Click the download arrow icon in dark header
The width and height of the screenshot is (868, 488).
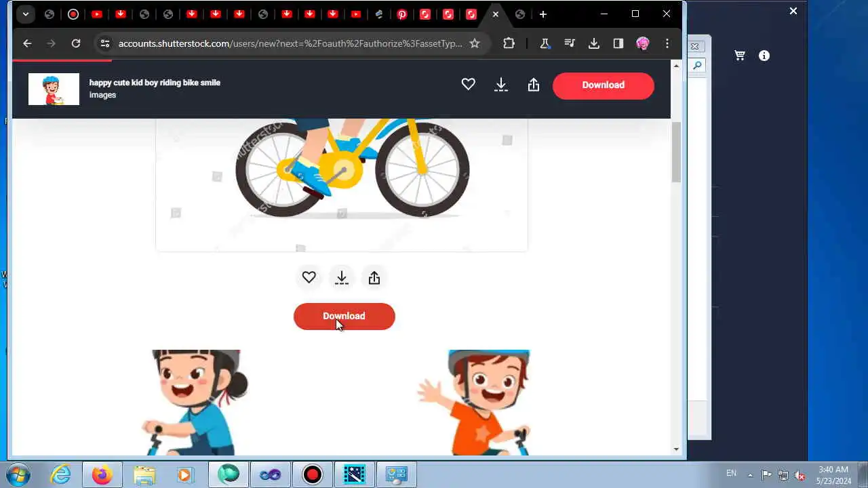click(501, 85)
